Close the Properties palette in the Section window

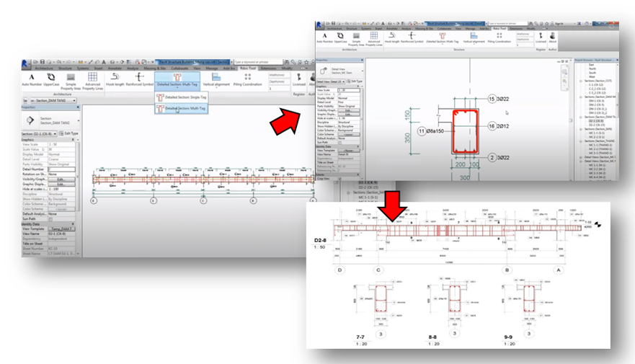pos(78,107)
